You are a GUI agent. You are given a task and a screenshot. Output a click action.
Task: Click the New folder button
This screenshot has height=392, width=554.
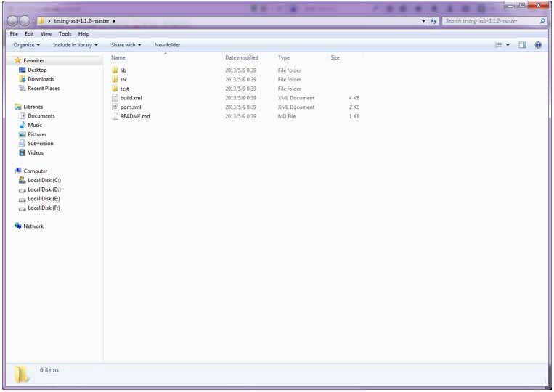point(167,45)
